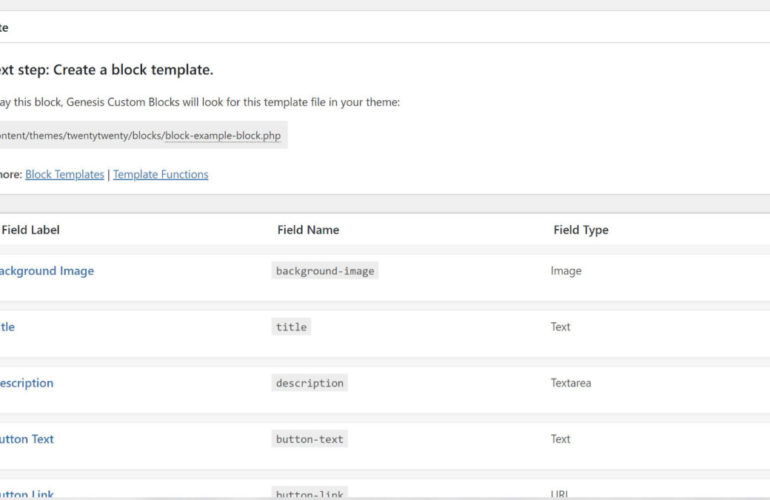Click the Text type in Button Text row
This screenshot has width=770, height=500.
560,439
